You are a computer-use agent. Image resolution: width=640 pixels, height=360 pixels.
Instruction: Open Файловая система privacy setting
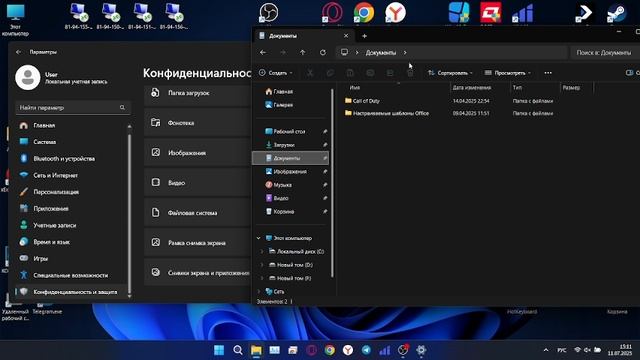click(198, 213)
